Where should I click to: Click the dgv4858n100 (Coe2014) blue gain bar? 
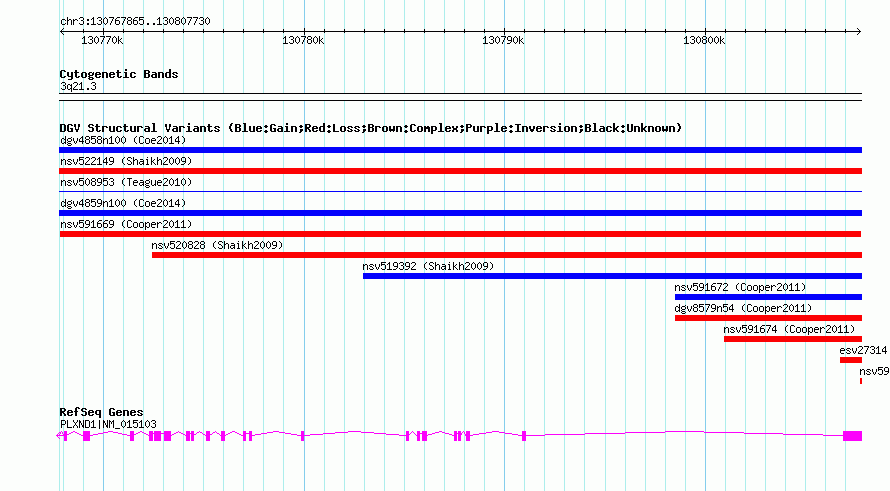pos(460,150)
